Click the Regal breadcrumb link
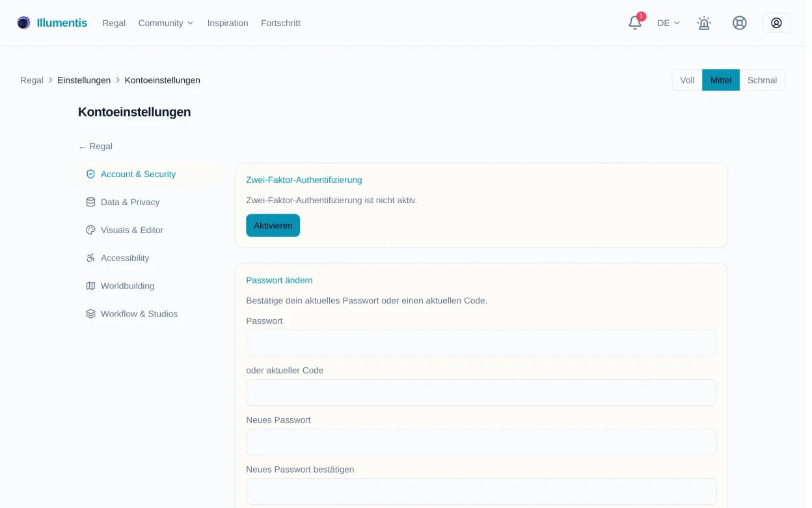The height and width of the screenshot is (508, 812). pyautogui.click(x=32, y=80)
